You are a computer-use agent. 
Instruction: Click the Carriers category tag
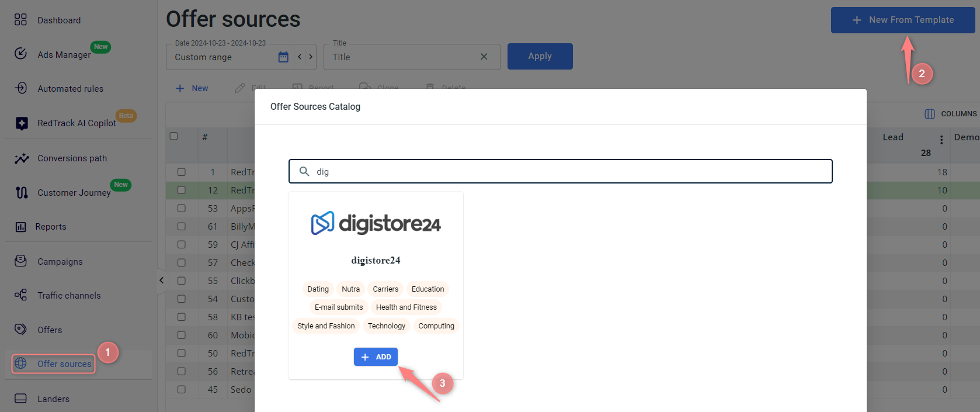385,289
